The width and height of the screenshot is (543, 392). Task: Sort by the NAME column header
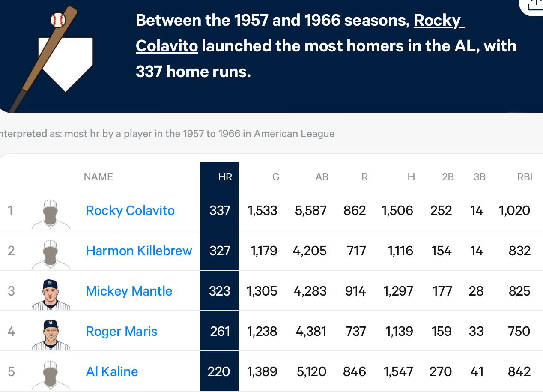point(98,177)
